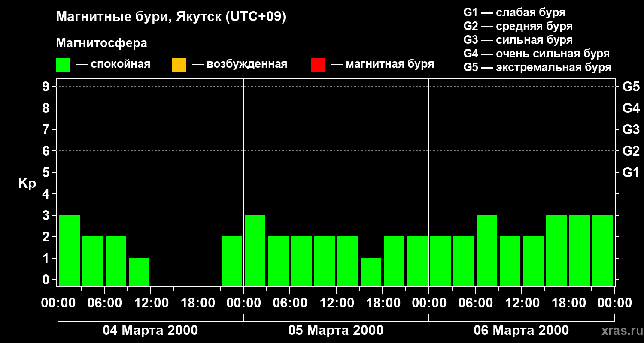Click the Kp 1 bar on 04 Марта
This screenshot has width=644, height=343.
tap(139, 272)
